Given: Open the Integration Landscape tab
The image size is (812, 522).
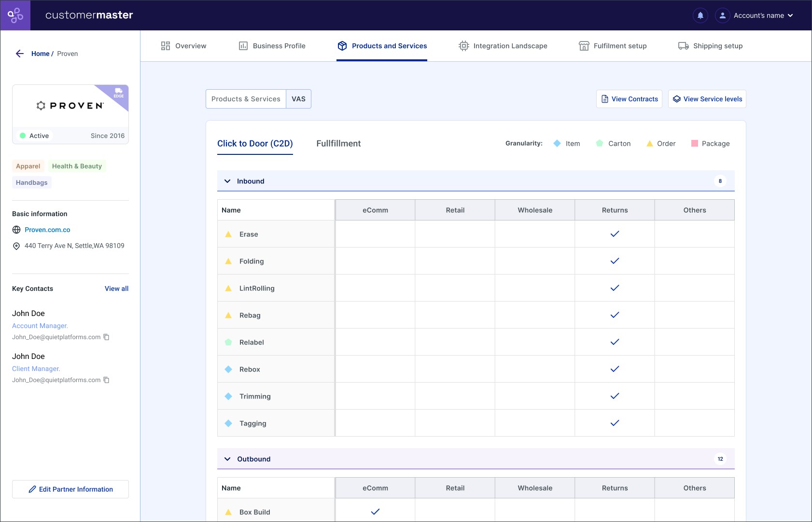Looking at the screenshot, I should click(503, 46).
